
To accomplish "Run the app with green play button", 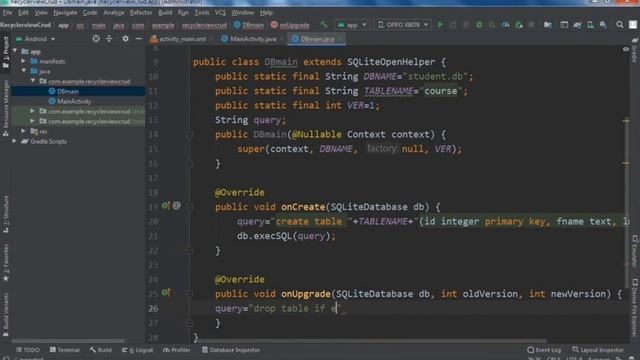I will coord(440,25).
